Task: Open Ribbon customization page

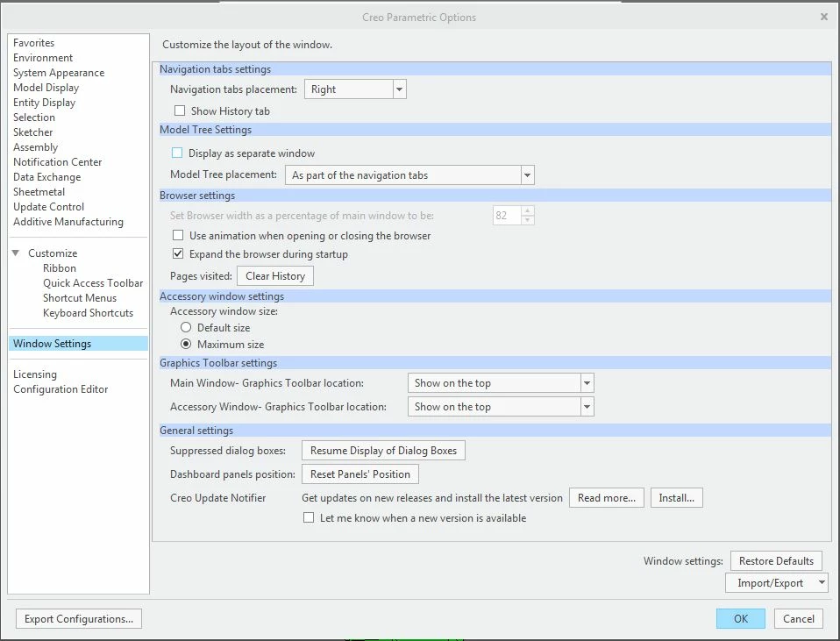Action: click(60, 268)
